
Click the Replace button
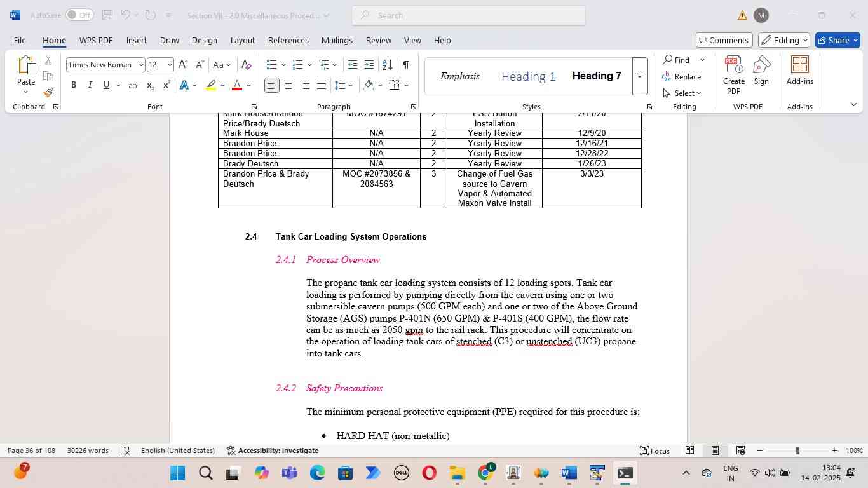click(x=682, y=76)
